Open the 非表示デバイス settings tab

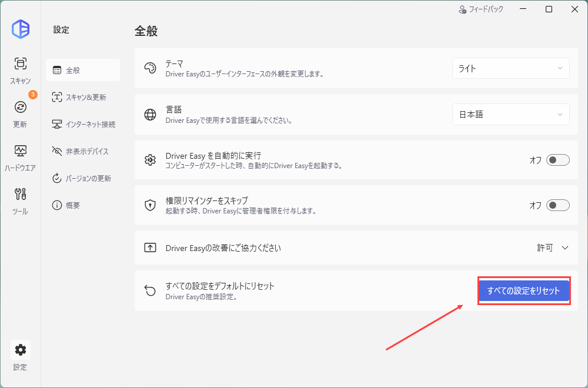click(x=83, y=151)
